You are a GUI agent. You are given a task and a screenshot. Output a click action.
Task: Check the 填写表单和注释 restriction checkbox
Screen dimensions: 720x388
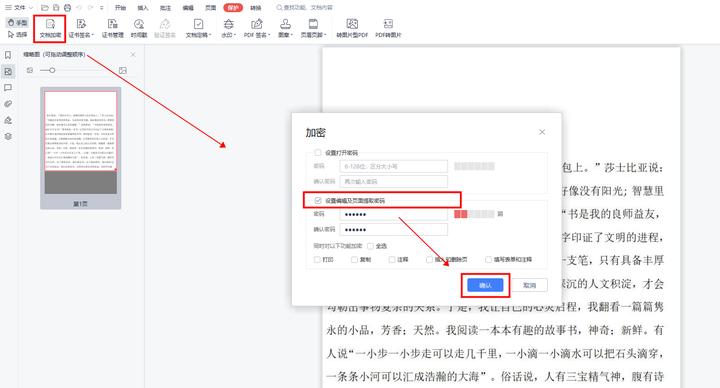489,259
